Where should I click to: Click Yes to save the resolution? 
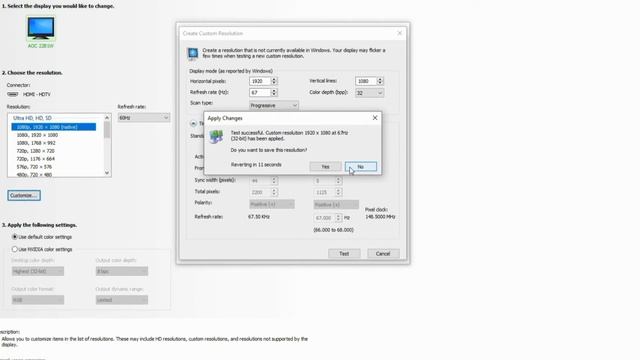click(x=325, y=167)
